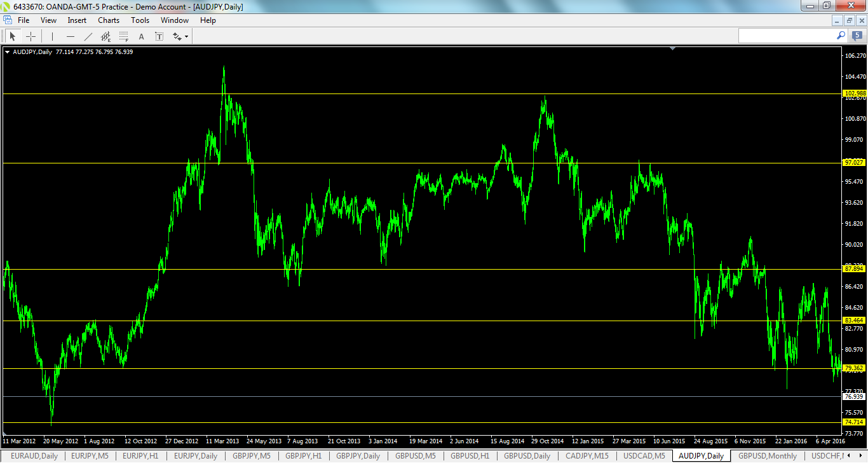Viewport: 868px width, 463px height.
Task: Switch to Cursor selection mode
Action: (13, 36)
